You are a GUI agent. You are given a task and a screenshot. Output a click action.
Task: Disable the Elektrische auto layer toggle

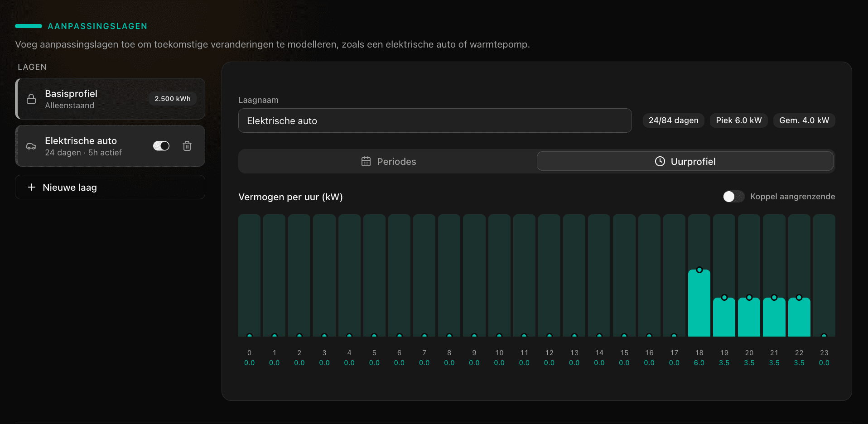pyautogui.click(x=161, y=146)
